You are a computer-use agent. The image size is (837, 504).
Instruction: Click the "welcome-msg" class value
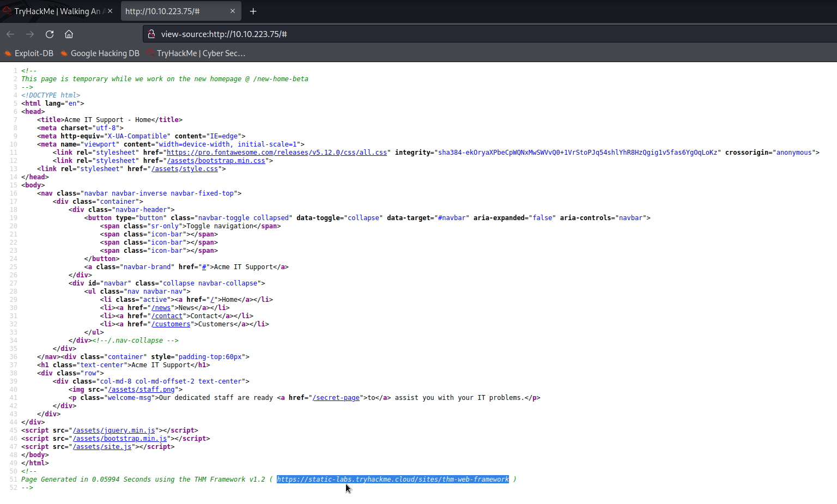click(130, 398)
